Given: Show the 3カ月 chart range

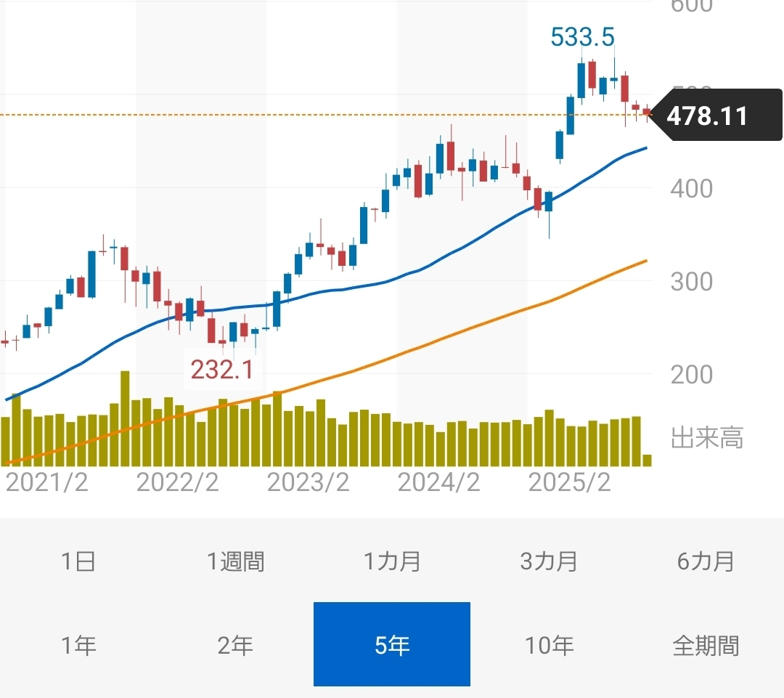Looking at the screenshot, I should [549, 561].
